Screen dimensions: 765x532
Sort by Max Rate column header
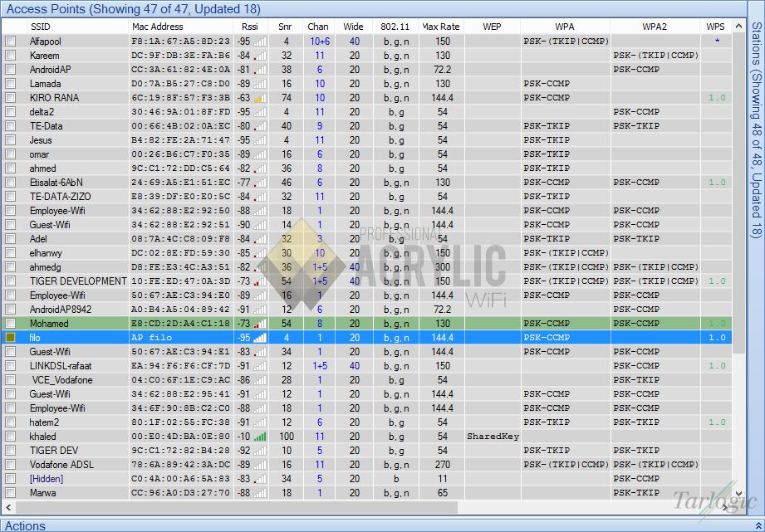coord(441,27)
